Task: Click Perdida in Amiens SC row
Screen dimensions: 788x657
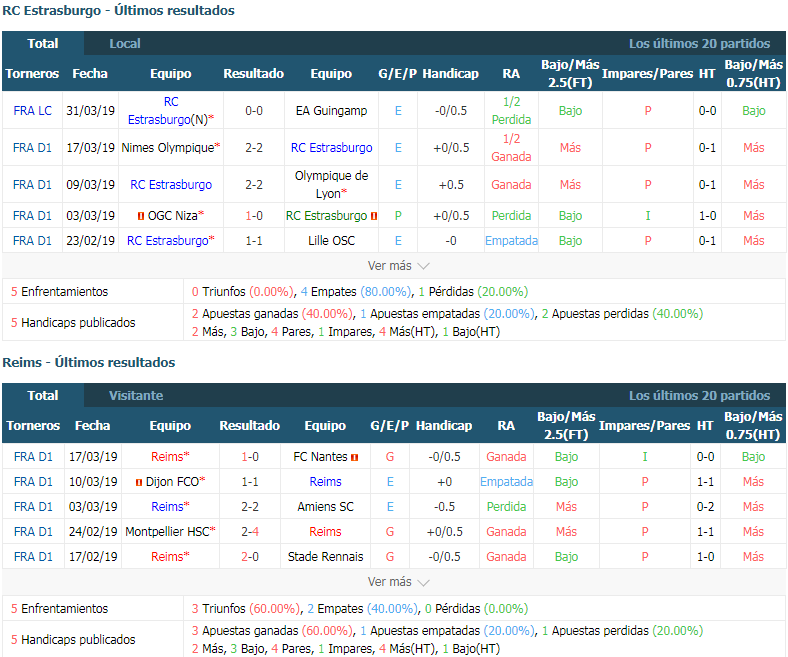Action: point(506,507)
